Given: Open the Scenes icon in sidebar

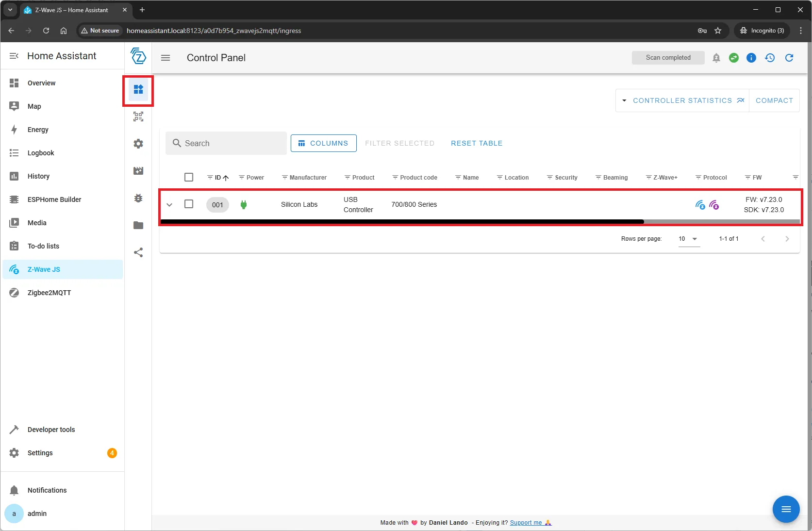Looking at the screenshot, I should 138,171.
